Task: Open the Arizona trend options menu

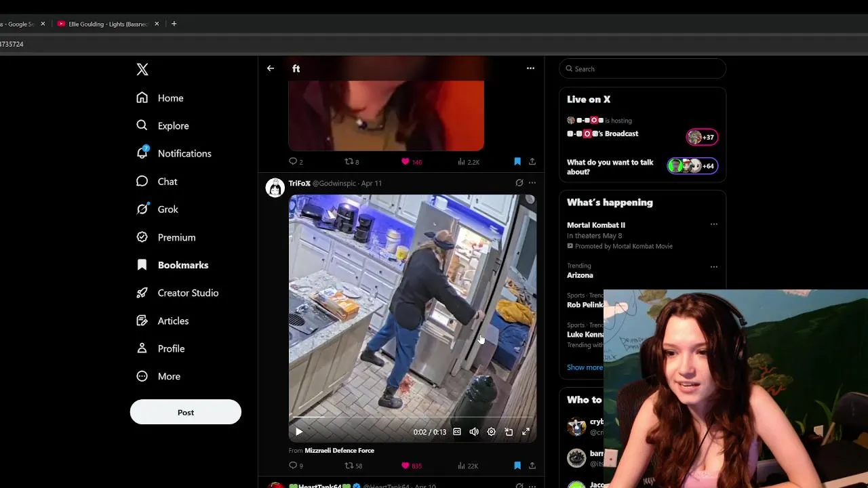Action: tap(713, 266)
